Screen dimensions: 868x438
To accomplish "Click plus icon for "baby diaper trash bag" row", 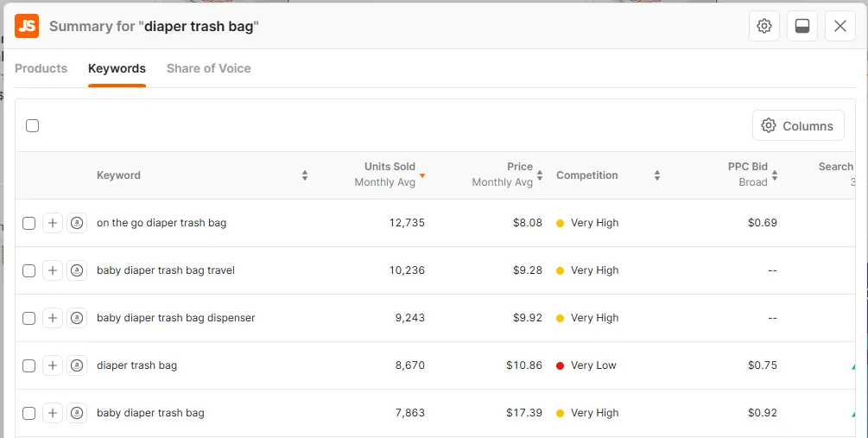I will click(53, 413).
